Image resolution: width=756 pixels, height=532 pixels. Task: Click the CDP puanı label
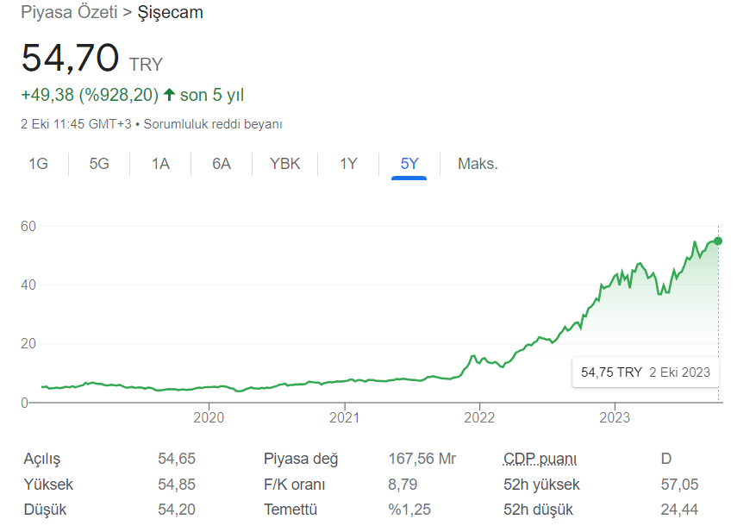click(x=540, y=459)
